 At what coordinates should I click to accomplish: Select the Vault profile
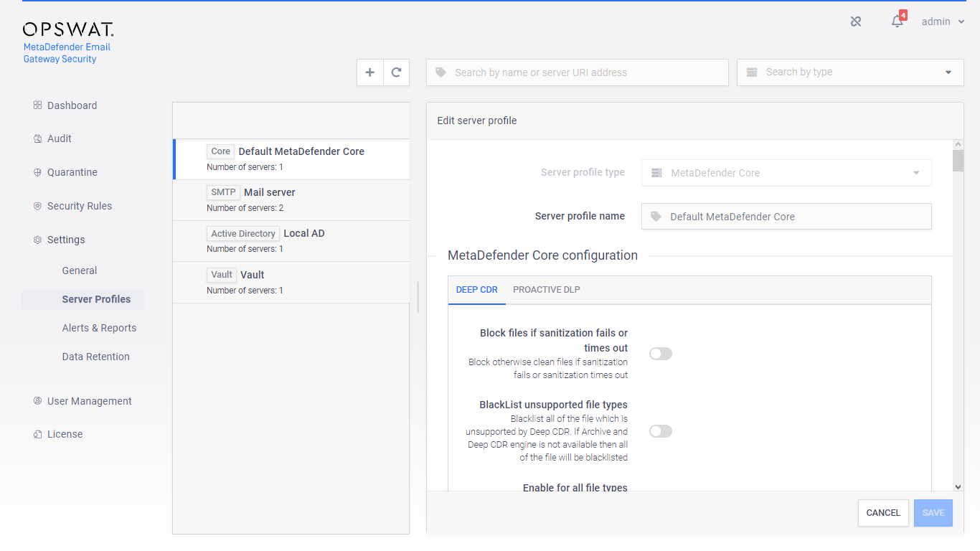291,283
